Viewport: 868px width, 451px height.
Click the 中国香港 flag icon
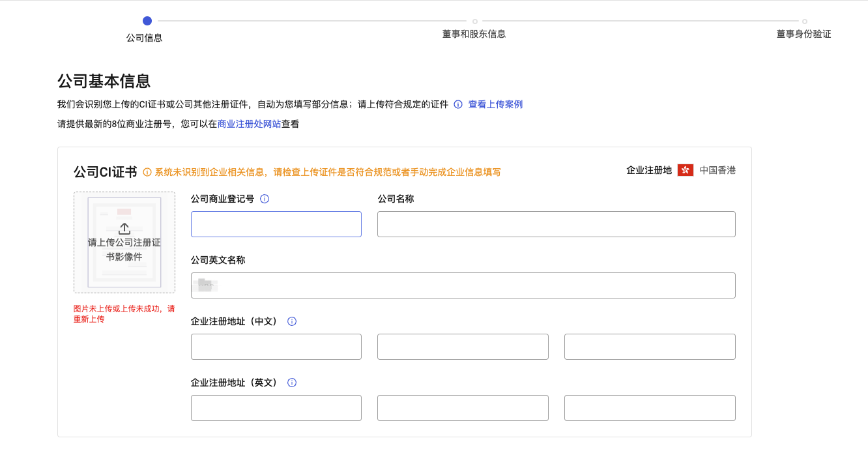685,170
